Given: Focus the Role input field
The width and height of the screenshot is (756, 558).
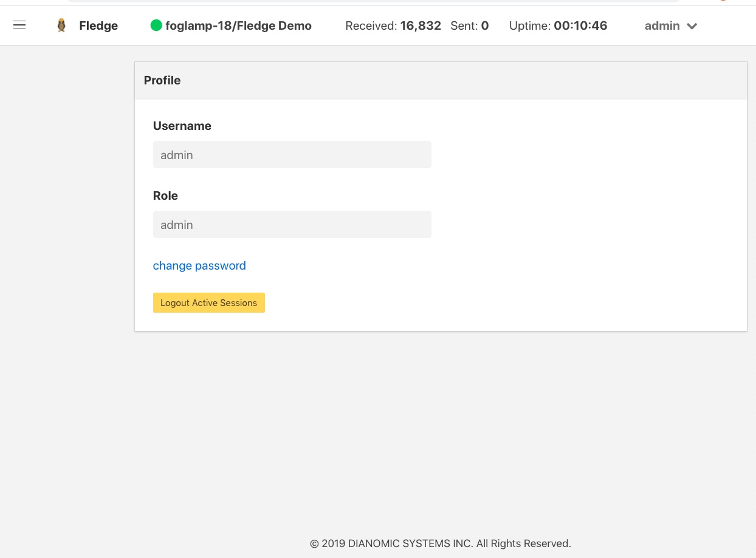Looking at the screenshot, I should coord(292,225).
